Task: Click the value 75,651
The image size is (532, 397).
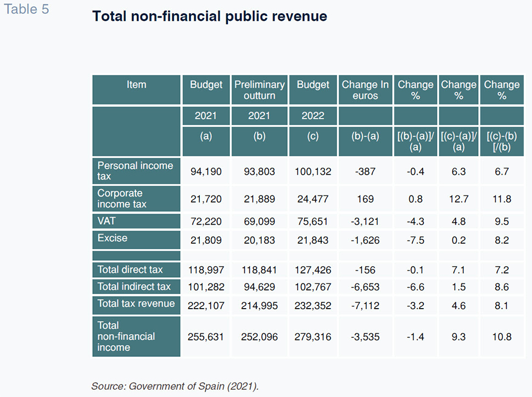Action: pyautogui.click(x=313, y=222)
